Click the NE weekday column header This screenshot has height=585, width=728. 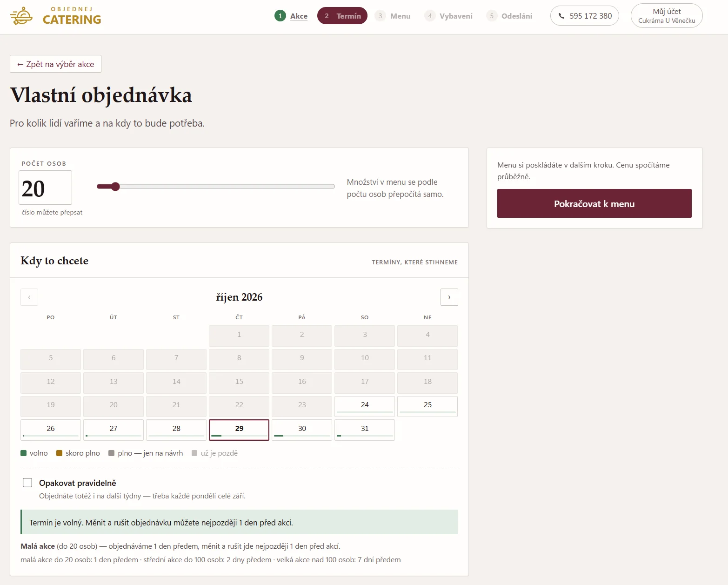(427, 317)
